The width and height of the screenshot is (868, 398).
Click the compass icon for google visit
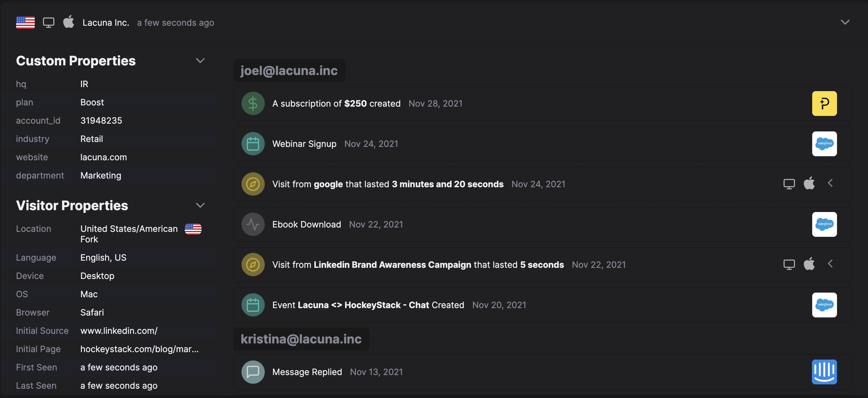pos(253,184)
